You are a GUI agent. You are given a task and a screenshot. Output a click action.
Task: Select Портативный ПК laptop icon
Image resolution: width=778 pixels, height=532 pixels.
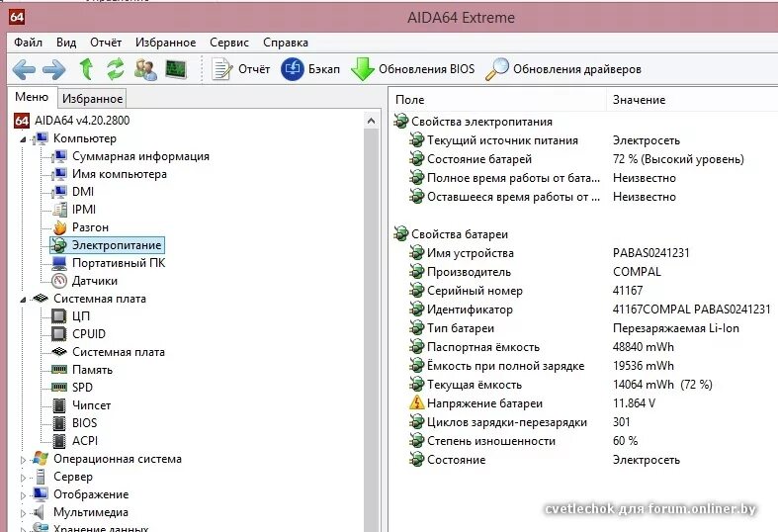pyautogui.click(x=59, y=263)
